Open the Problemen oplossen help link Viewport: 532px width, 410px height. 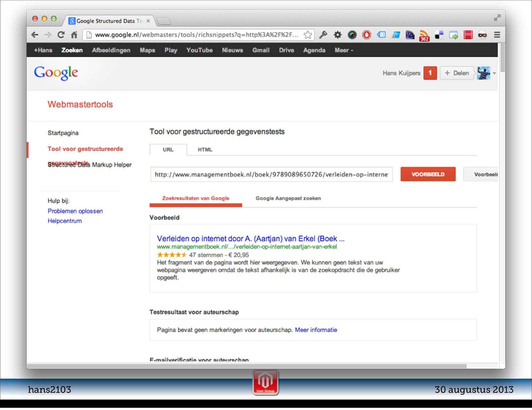click(x=75, y=211)
